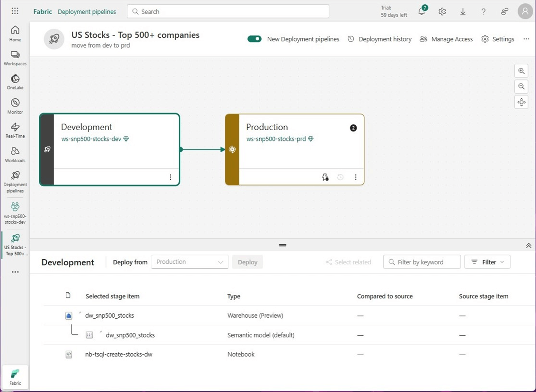Open Real-Time in the left sidebar

[15, 130]
